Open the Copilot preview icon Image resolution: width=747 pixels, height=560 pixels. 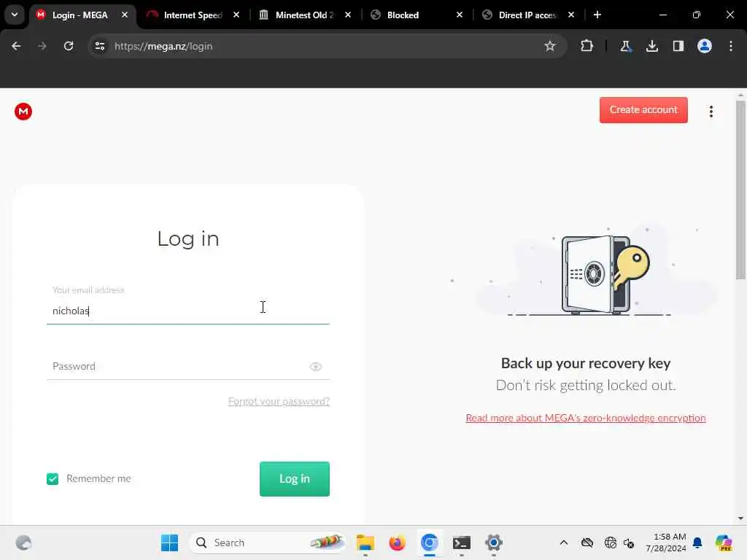(724, 542)
